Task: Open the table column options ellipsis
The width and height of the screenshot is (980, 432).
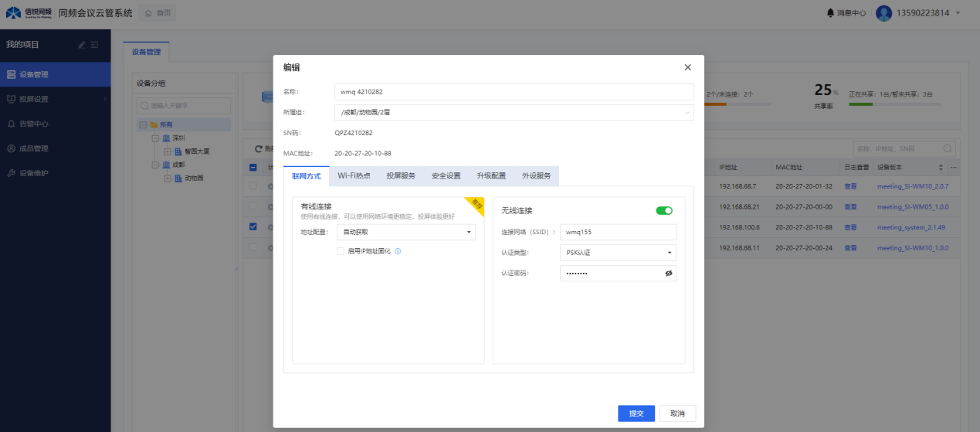Action: (x=954, y=167)
